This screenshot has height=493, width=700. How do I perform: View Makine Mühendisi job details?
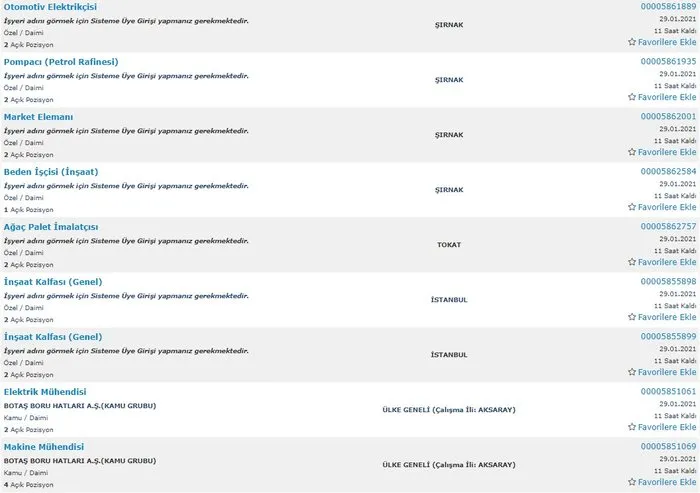point(44,447)
